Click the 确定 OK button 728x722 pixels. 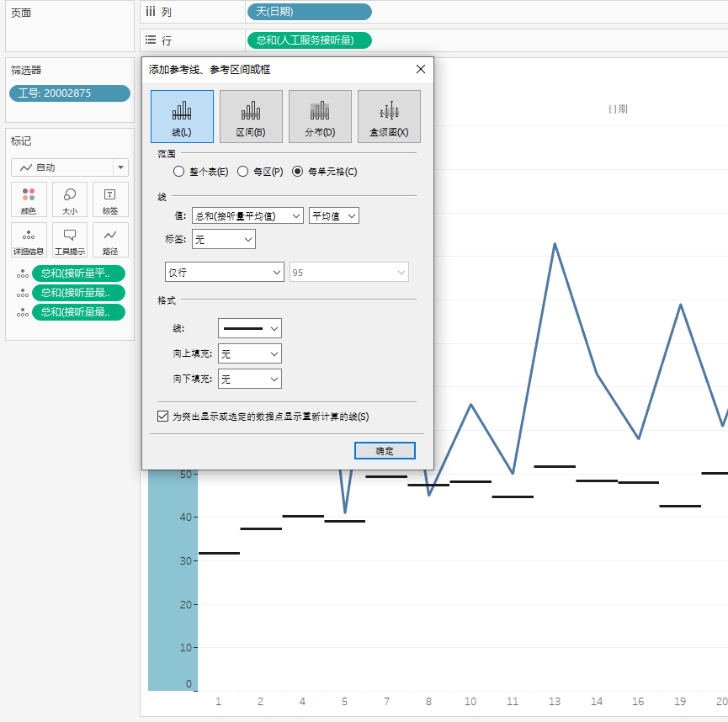point(385,451)
